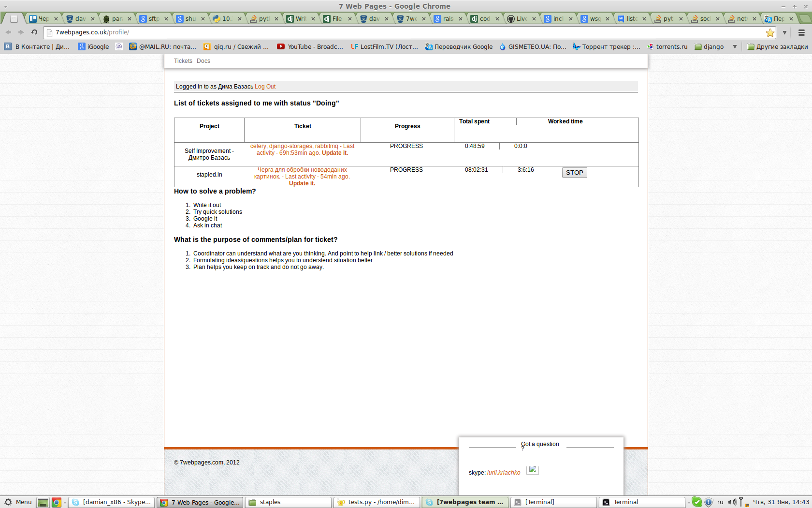Open the pinned first tab
The height and width of the screenshot is (508, 812).
(x=14, y=19)
